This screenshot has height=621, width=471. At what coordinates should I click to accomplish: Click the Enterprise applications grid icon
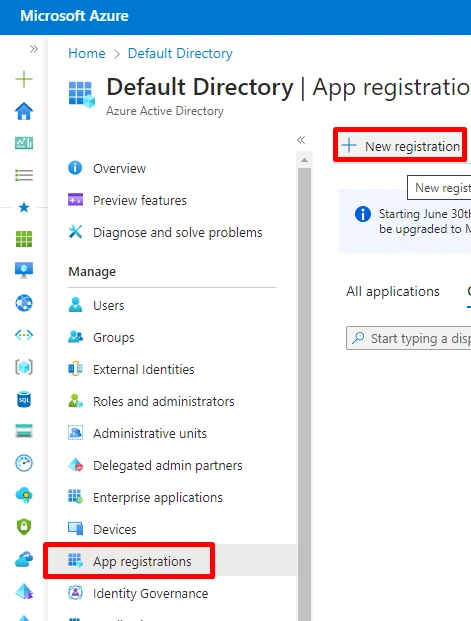point(75,497)
